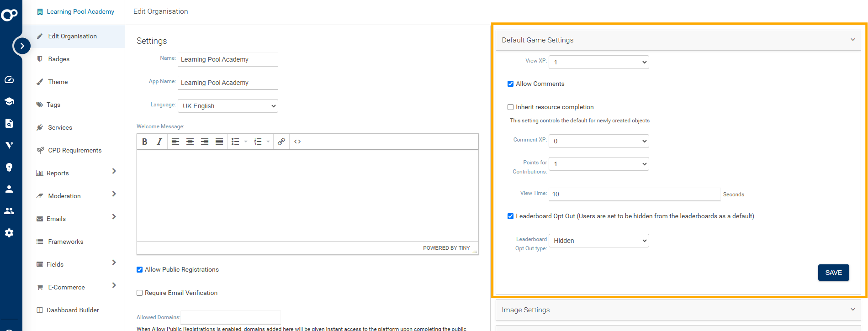Click the insert link icon in editor

[x=281, y=142]
